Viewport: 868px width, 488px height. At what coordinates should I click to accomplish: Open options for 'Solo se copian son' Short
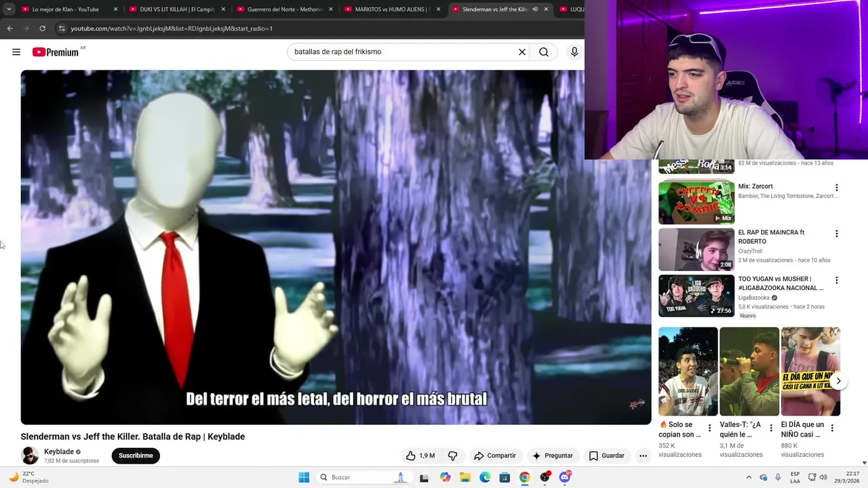pos(709,428)
